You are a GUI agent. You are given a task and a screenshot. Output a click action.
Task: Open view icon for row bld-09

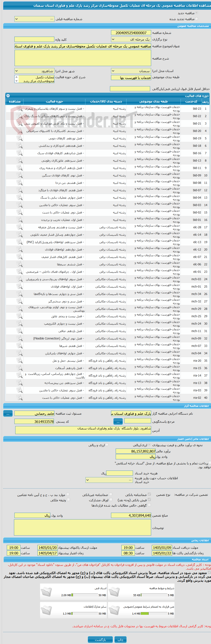pos(19,175)
